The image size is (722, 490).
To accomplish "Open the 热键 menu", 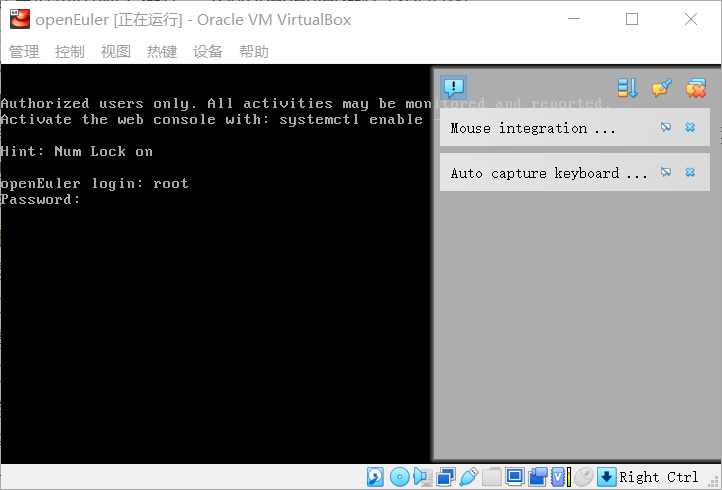I will [x=162, y=52].
